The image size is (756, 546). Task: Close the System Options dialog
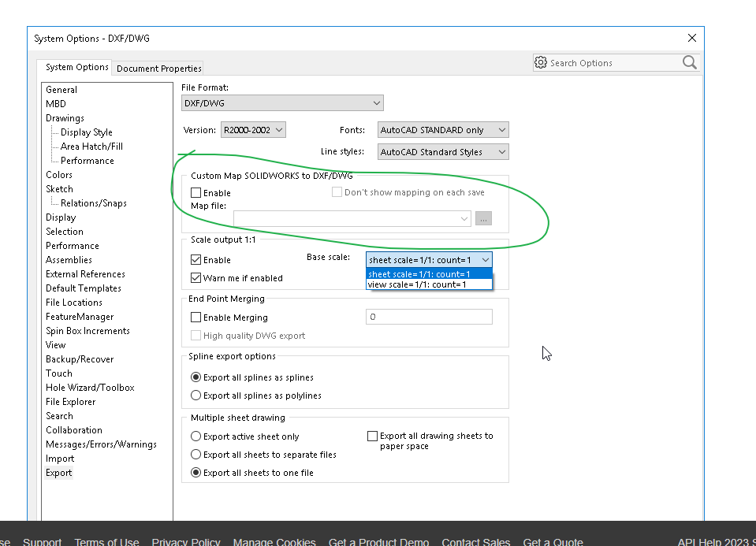(692, 38)
